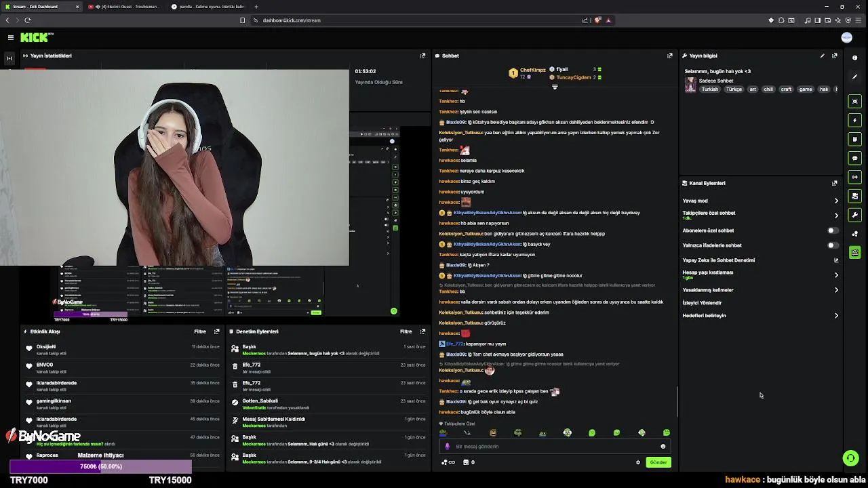The image size is (868, 488).
Task: Toggle the lightning bolt activity widget icon
Action: 854,120
